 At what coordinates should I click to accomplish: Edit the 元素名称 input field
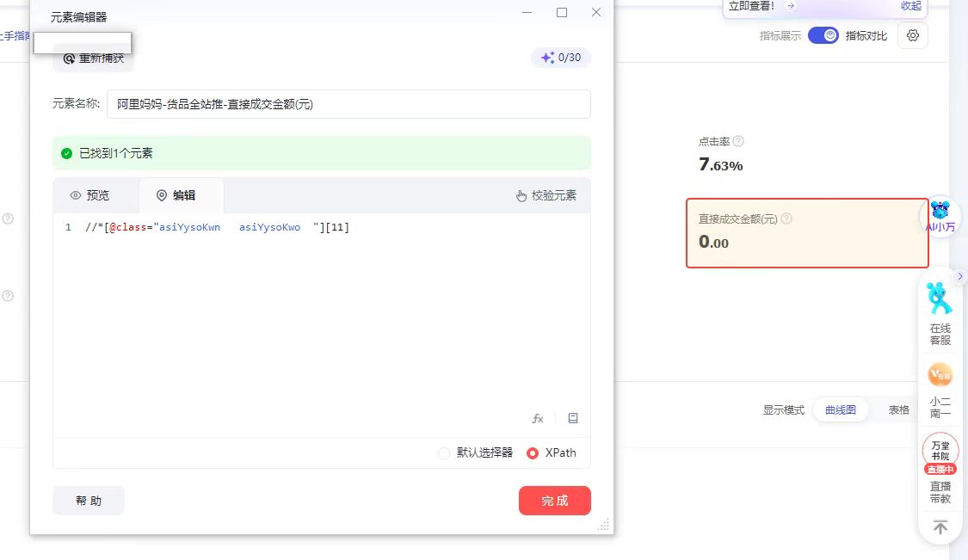348,104
